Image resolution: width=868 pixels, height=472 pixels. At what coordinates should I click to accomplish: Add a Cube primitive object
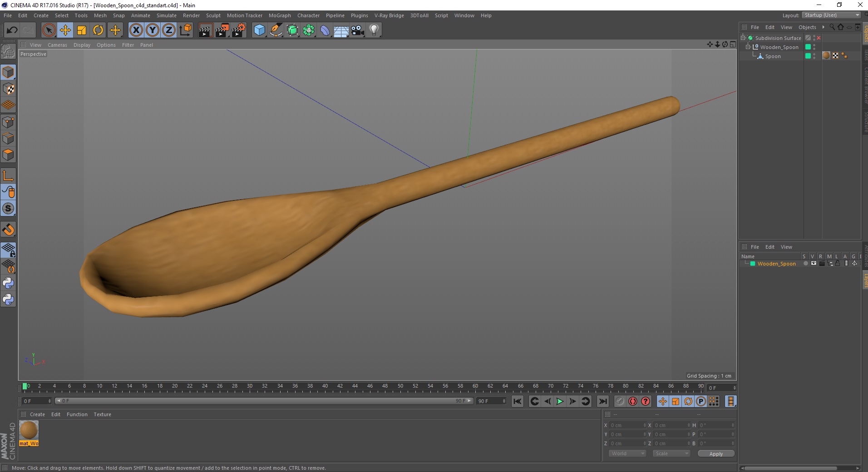point(259,30)
